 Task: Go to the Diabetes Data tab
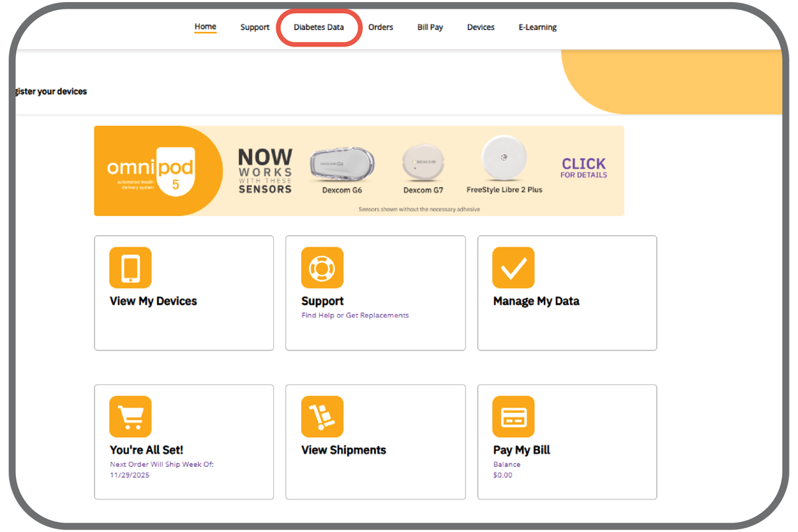click(319, 28)
